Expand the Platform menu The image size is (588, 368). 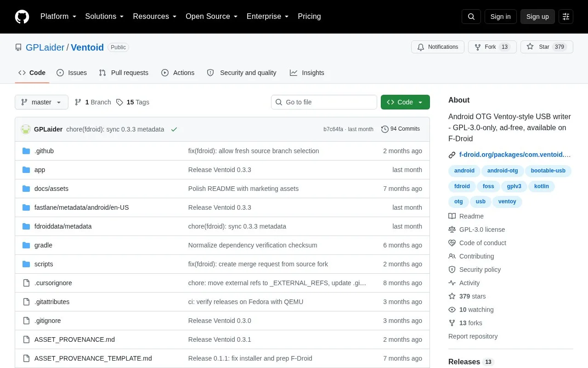click(x=58, y=17)
